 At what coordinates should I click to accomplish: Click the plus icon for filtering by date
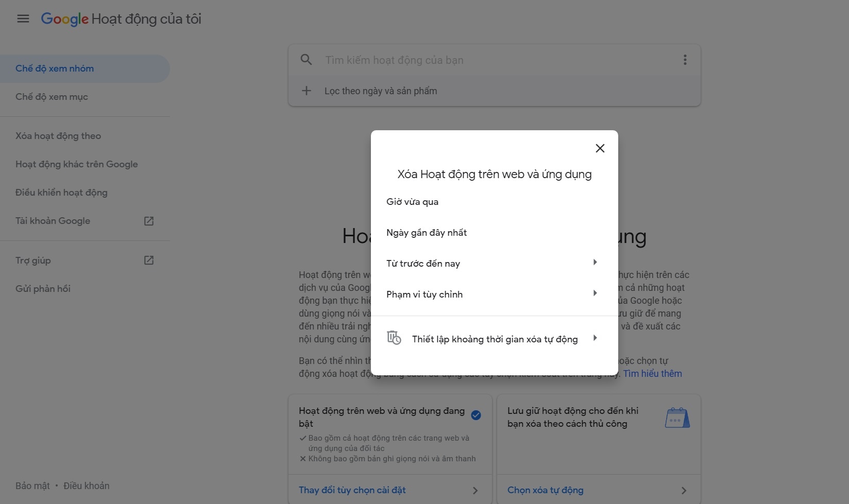(x=307, y=91)
